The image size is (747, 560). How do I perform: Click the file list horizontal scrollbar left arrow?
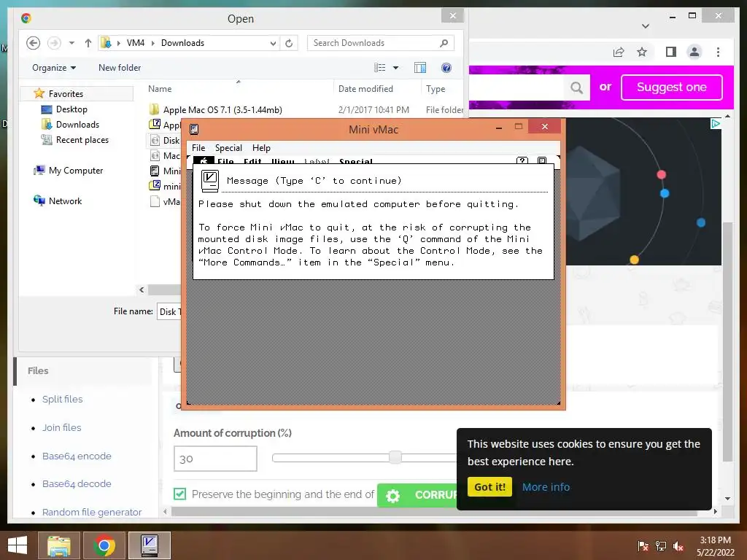[142, 289]
